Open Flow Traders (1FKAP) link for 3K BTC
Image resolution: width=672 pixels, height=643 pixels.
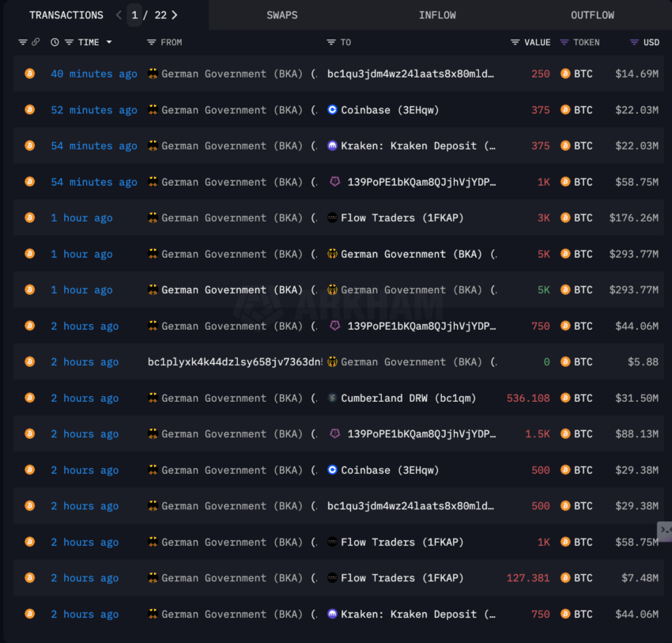pyautogui.click(x=402, y=217)
